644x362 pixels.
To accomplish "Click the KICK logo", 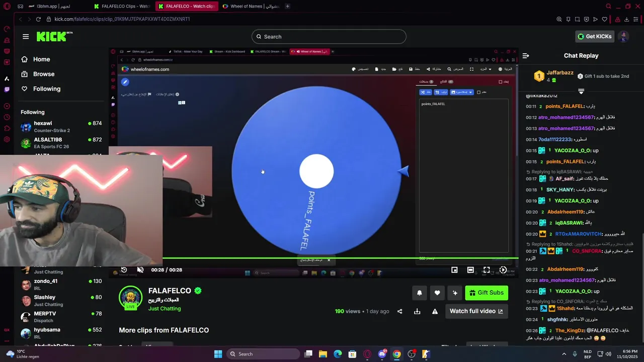I will pos(54,36).
